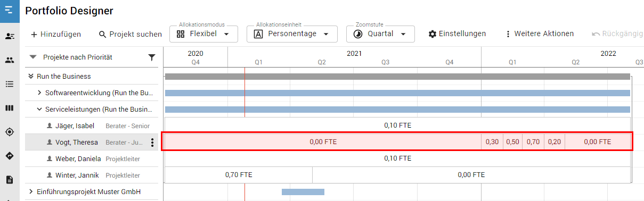Select the 0,50 allocation cell for Vogt

pos(512,142)
